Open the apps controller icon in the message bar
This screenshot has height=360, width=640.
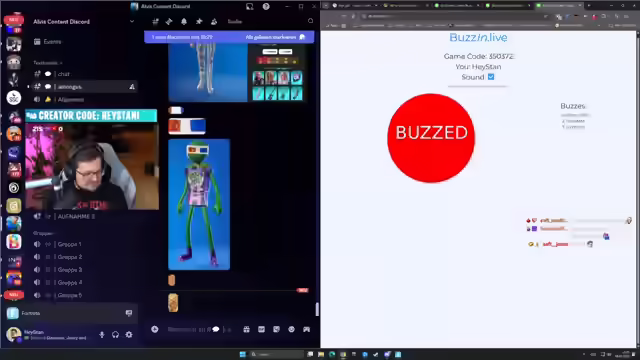pos(306,329)
